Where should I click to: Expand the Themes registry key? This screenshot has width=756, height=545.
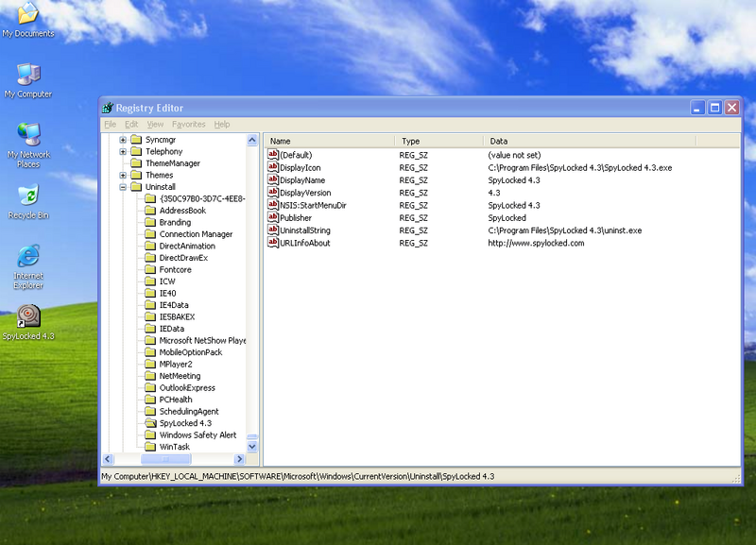[x=123, y=175]
